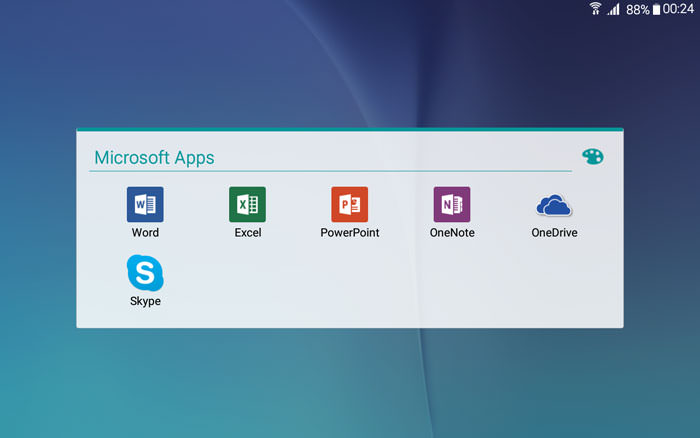Click the OneNote text label
The height and width of the screenshot is (438, 700).
451,233
